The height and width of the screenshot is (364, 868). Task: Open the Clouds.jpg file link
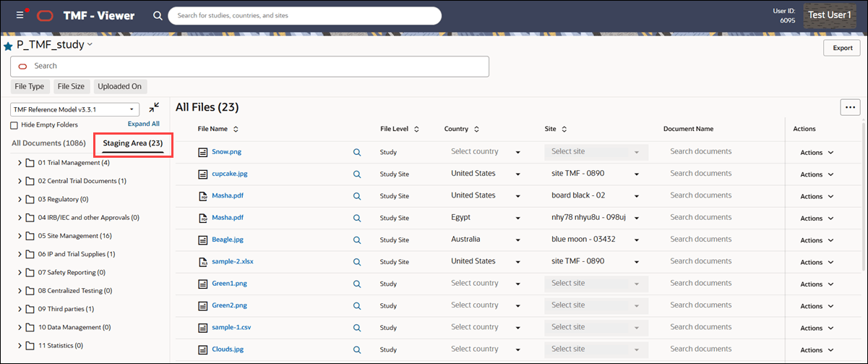pos(228,350)
